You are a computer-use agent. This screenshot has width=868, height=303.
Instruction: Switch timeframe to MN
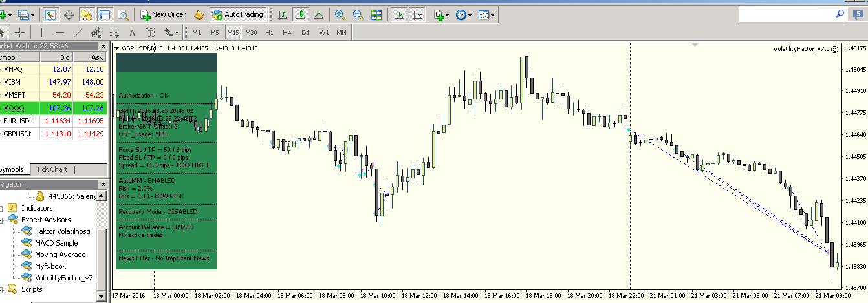pos(342,32)
